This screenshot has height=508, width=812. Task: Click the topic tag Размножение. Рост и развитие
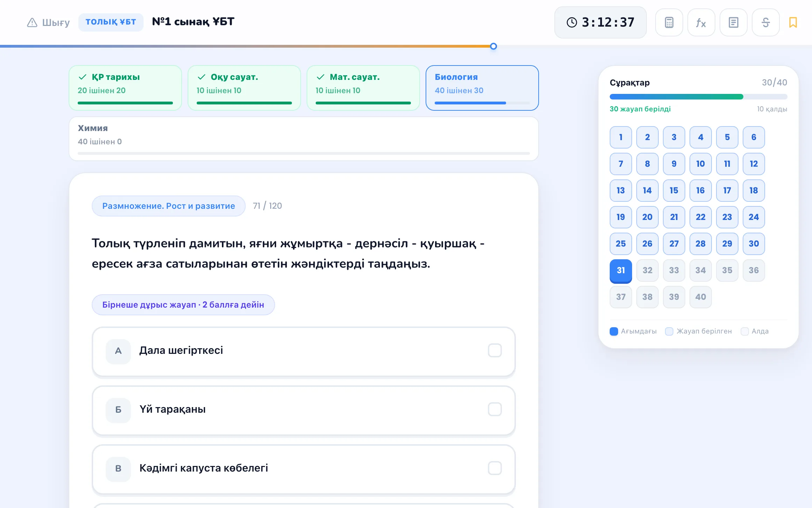(x=168, y=206)
